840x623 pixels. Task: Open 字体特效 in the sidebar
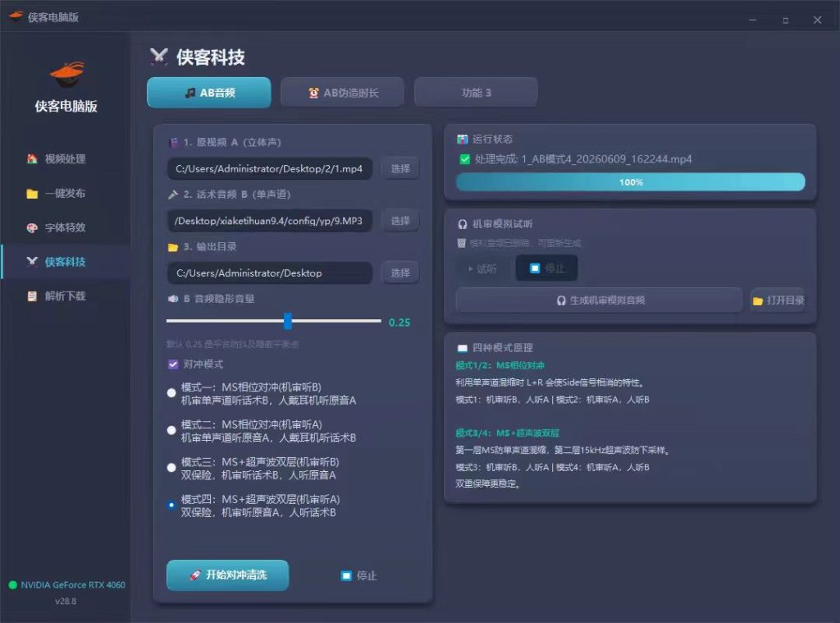point(65,227)
